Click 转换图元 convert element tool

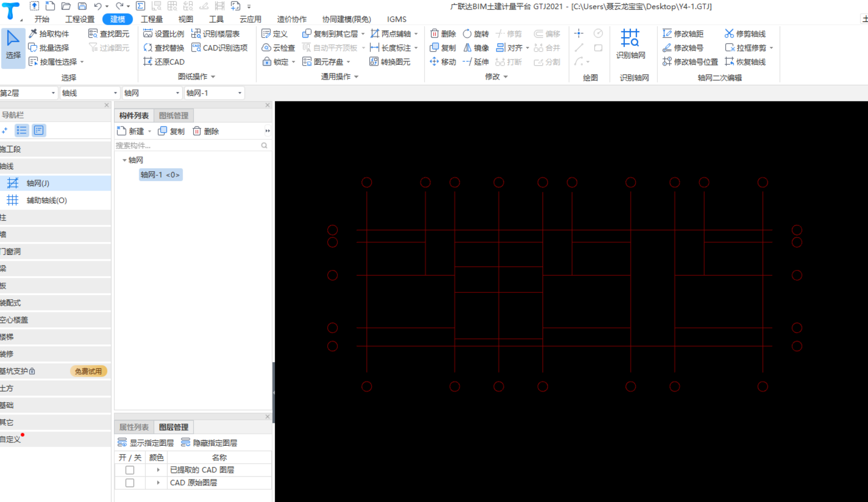[390, 62]
